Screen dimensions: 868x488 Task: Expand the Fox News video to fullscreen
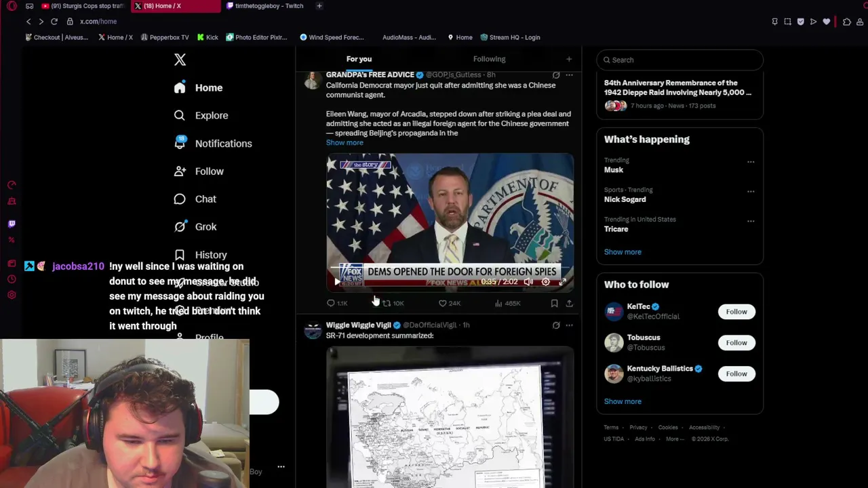pos(562,282)
